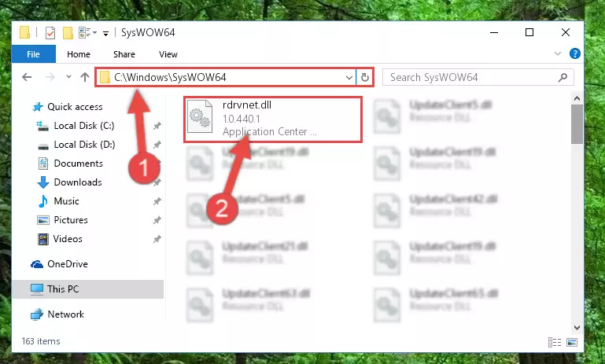Select Quick access in navigation pane

75,107
